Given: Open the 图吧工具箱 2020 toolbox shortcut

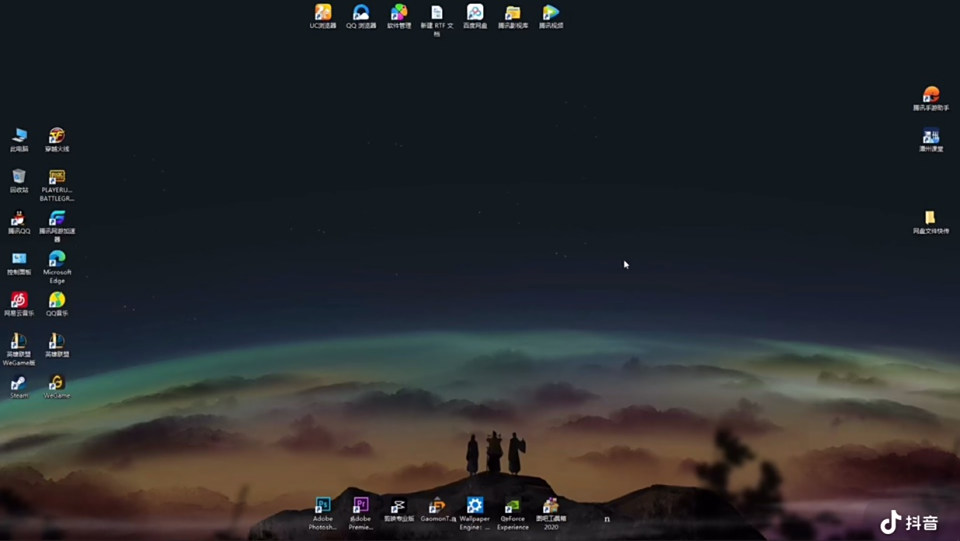Looking at the screenshot, I should point(551,513).
